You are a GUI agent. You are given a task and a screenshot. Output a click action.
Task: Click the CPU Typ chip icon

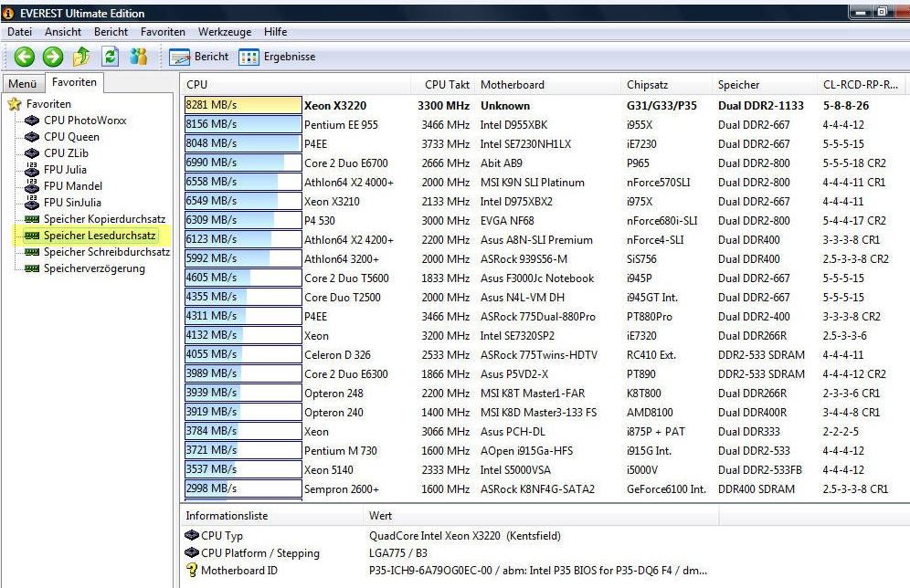click(x=192, y=535)
